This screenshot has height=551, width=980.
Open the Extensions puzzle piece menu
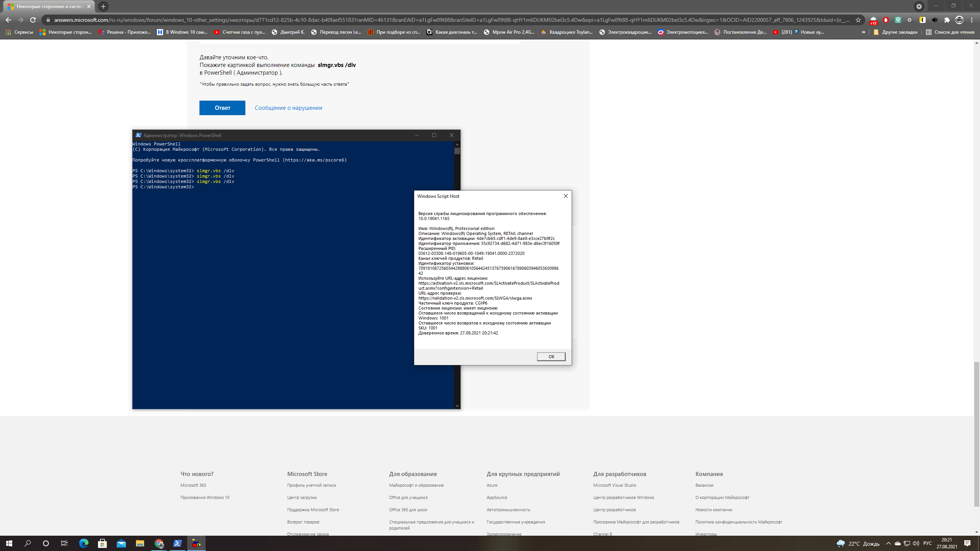[x=947, y=20]
